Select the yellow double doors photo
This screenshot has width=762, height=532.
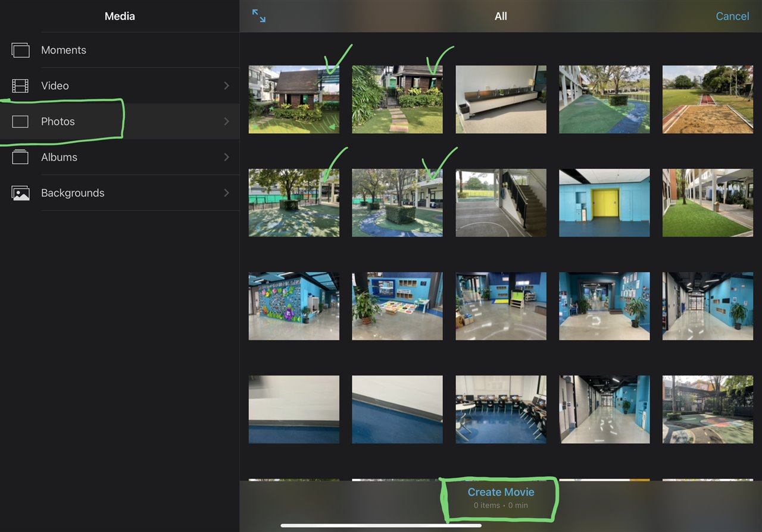(x=604, y=203)
